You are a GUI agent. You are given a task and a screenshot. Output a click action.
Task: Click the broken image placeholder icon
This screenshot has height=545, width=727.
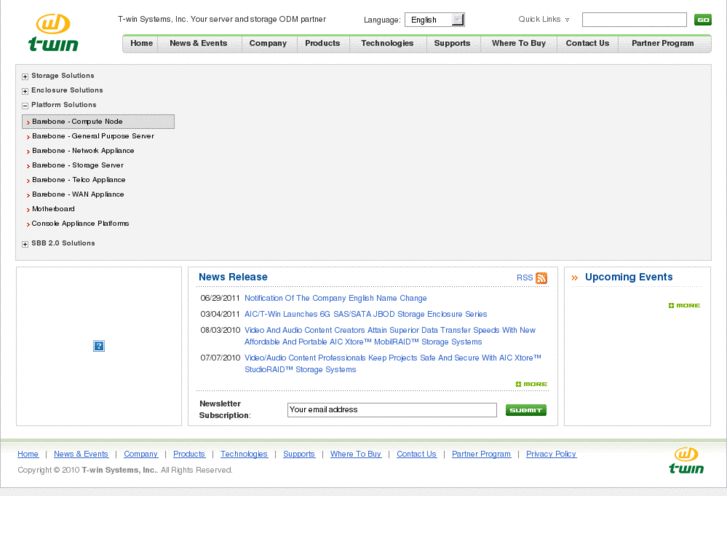pyautogui.click(x=99, y=346)
